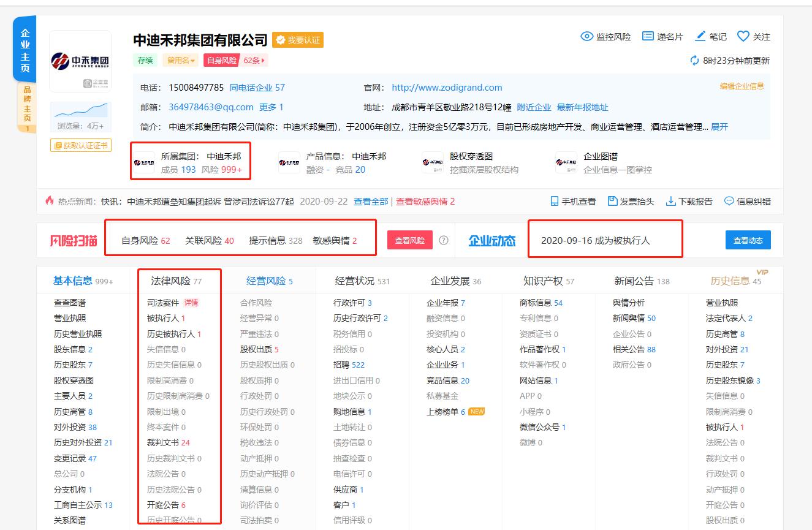
Task: Click the 手机查看 mobile view icon
Action: point(555,201)
